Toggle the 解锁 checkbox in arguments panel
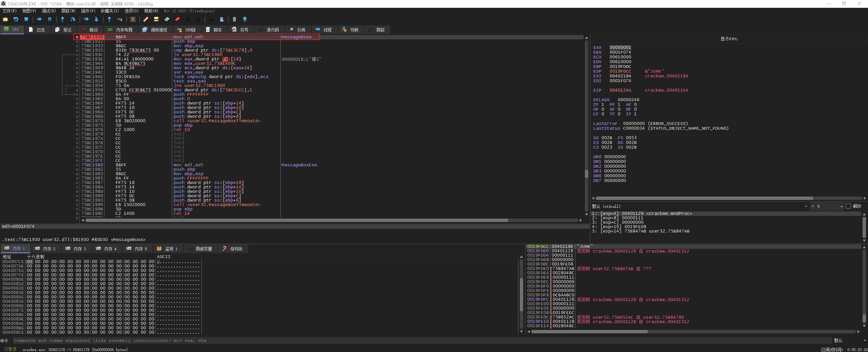 pyautogui.click(x=848, y=206)
